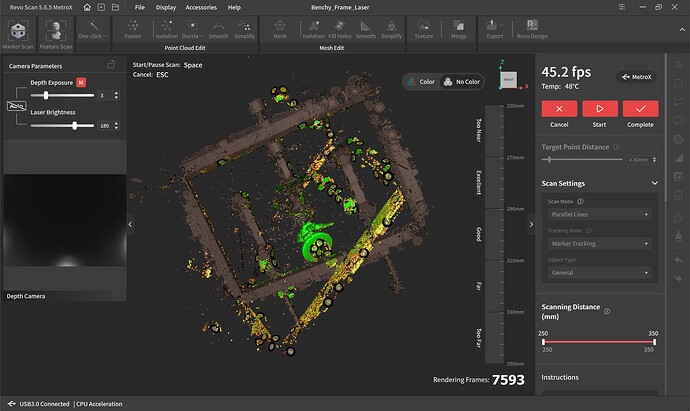
Task: Click the Scanning Distance range slider
Action: (x=599, y=341)
